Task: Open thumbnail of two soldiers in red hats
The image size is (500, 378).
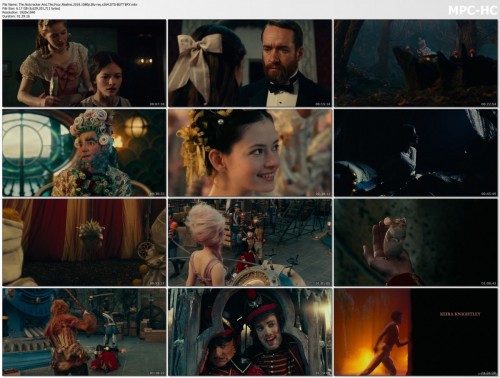Action: 250,332
